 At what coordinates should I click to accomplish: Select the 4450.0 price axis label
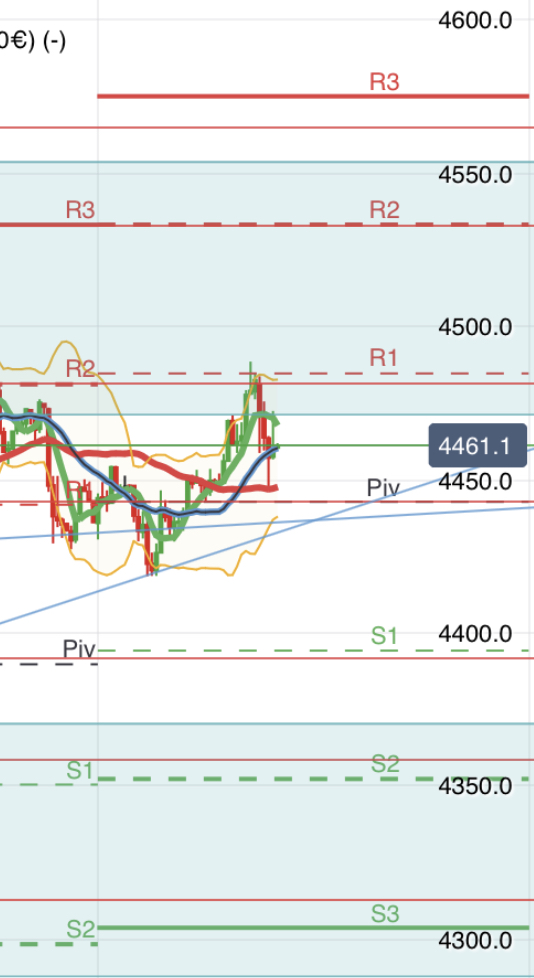tap(475, 481)
